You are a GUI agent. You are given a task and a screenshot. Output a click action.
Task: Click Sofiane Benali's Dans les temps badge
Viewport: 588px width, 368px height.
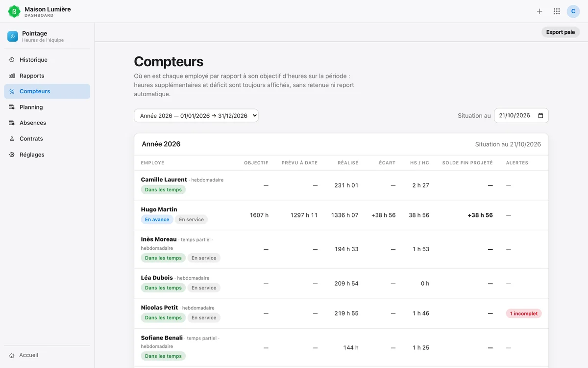pos(163,356)
